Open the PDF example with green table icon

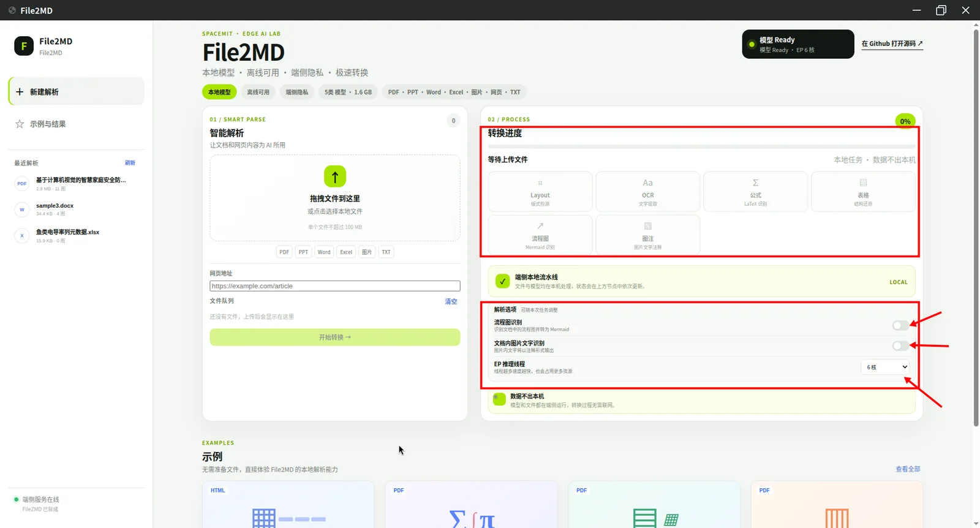[654, 504]
